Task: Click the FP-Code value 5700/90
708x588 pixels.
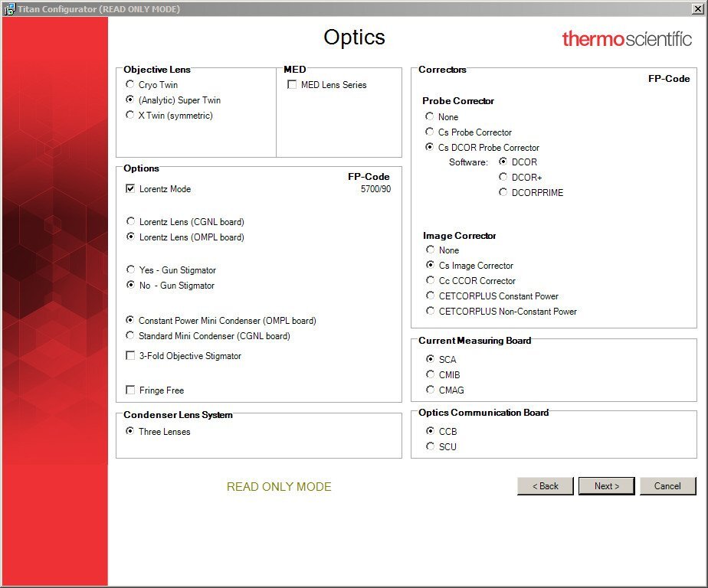Action: click(x=375, y=188)
